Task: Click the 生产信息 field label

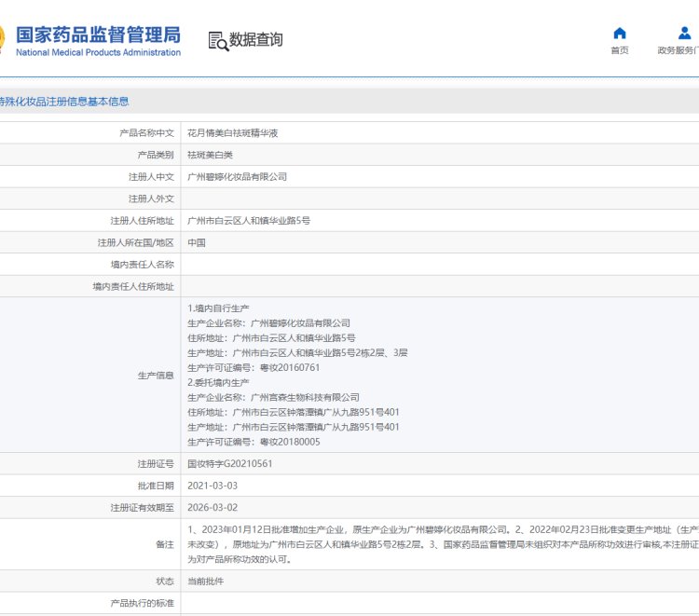Action: pyautogui.click(x=156, y=376)
